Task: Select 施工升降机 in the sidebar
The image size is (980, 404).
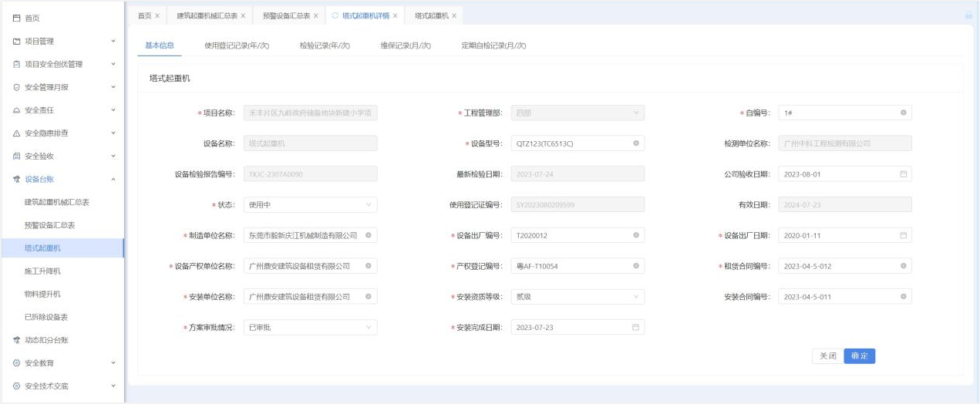Action: (x=42, y=271)
